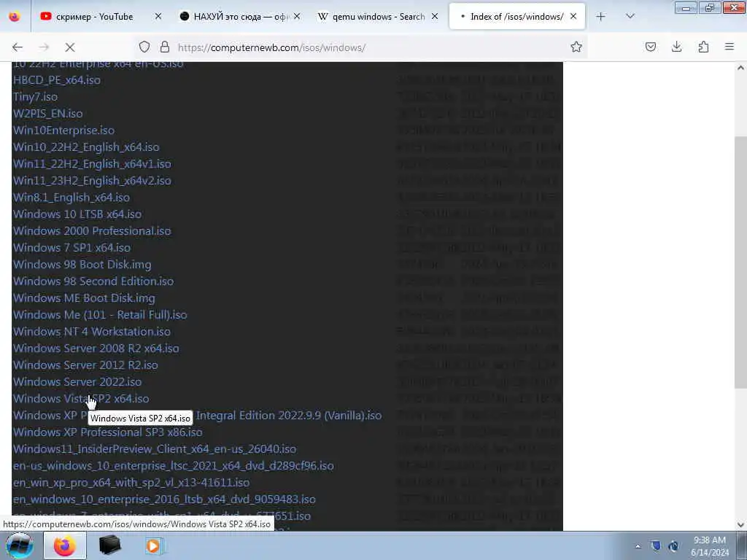Expand the list all tabs chevron
Viewport: 747px width, 560px height.
(630, 17)
